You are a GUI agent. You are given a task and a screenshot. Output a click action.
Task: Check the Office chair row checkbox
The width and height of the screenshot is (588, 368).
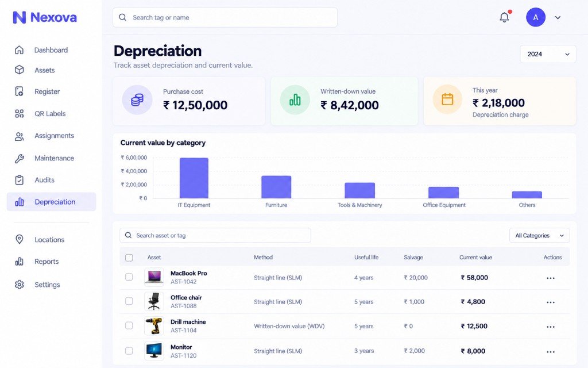point(129,301)
